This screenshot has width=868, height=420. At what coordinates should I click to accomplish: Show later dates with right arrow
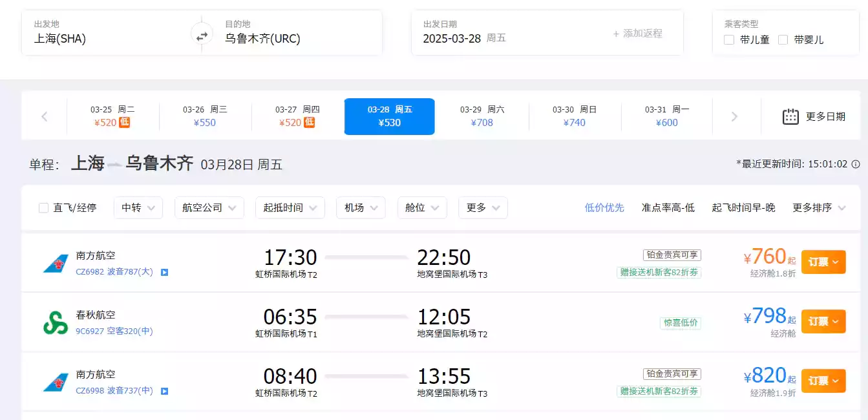pyautogui.click(x=734, y=117)
